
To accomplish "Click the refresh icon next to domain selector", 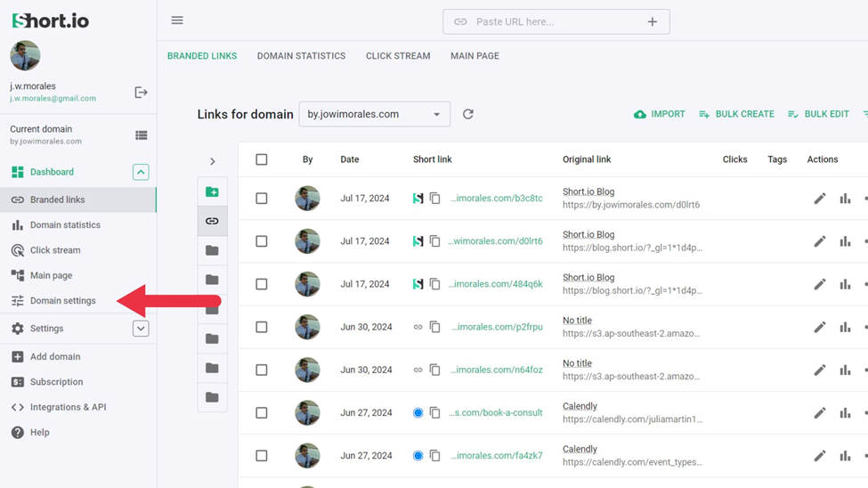I will point(467,114).
